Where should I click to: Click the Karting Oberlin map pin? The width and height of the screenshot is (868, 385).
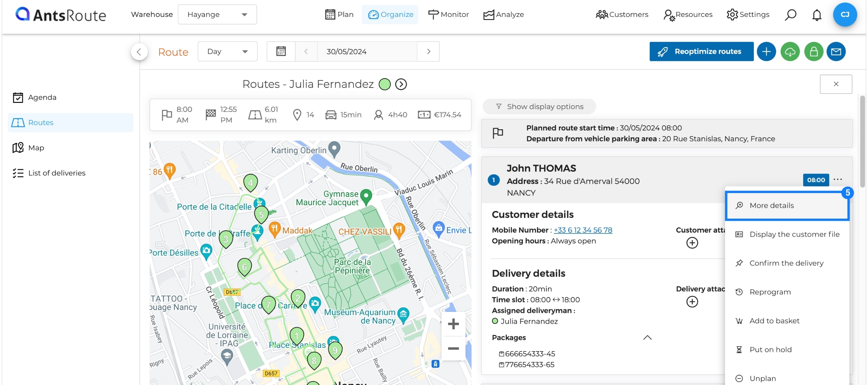click(x=335, y=149)
